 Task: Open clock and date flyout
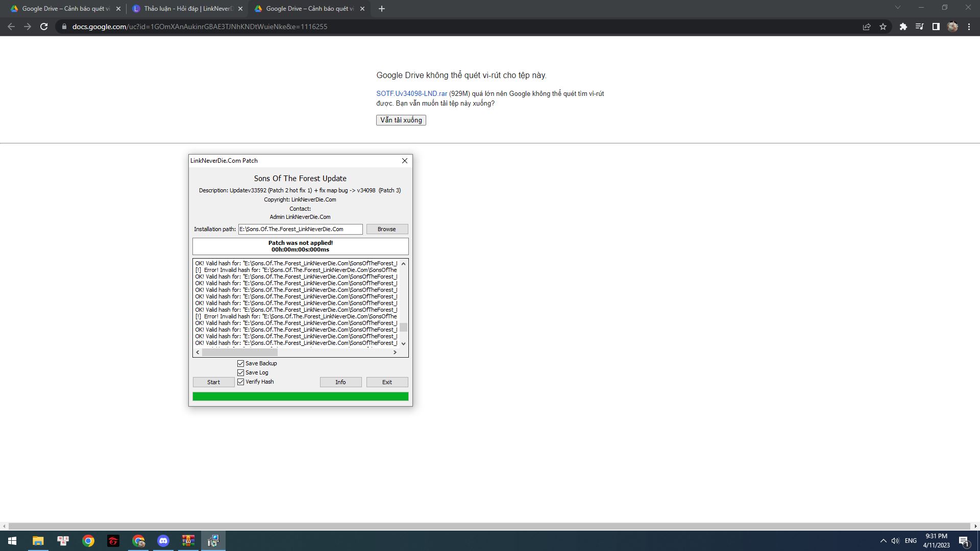tap(936, 541)
